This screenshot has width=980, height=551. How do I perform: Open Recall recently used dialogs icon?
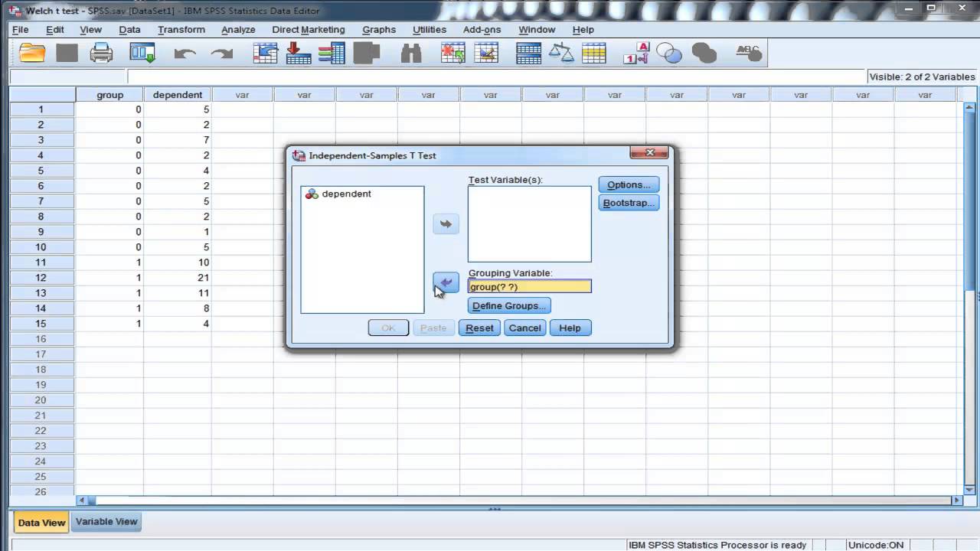point(142,53)
